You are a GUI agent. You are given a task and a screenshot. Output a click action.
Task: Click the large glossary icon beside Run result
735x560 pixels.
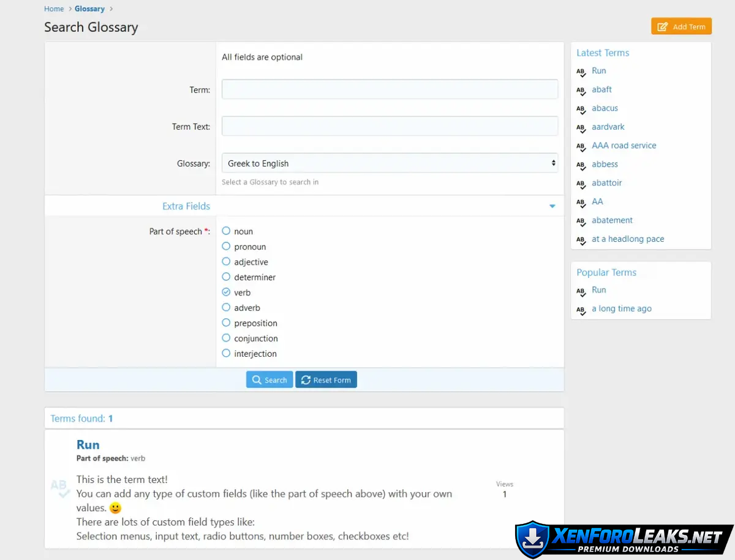point(60,488)
